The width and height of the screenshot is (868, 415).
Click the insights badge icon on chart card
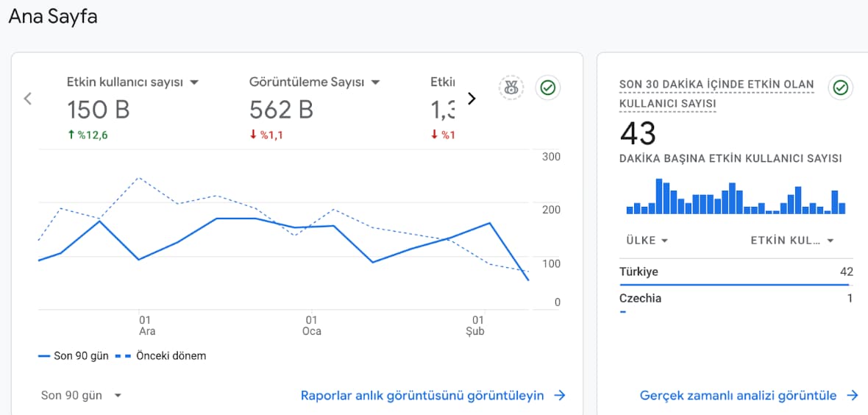(x=511, y=88)
